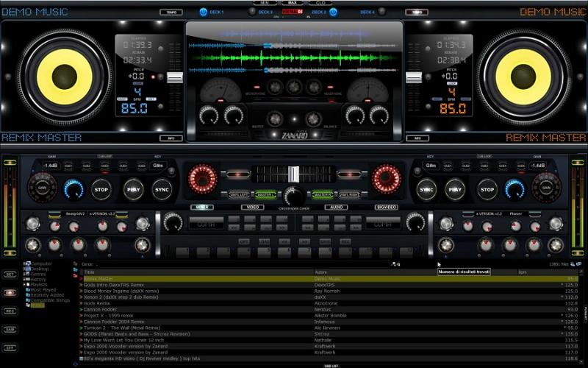Click the crossfader curve knob
This screenshot has height=368, width=588.
[x=294, y=195]
